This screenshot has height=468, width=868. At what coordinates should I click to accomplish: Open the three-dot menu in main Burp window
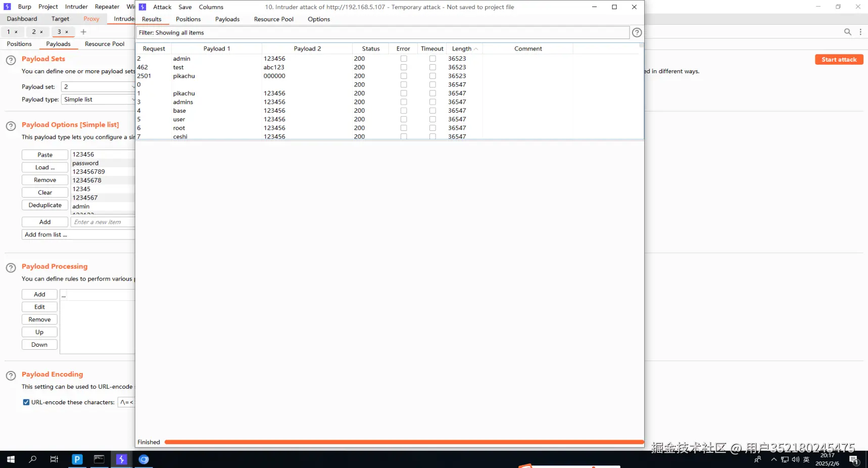tap(860, 32)
